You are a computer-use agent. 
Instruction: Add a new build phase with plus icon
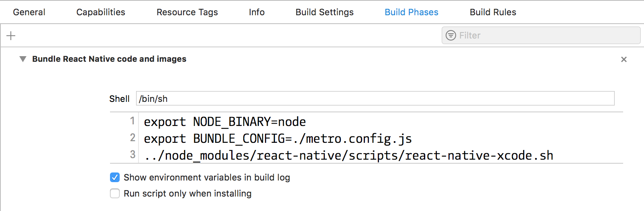[11, 36]
